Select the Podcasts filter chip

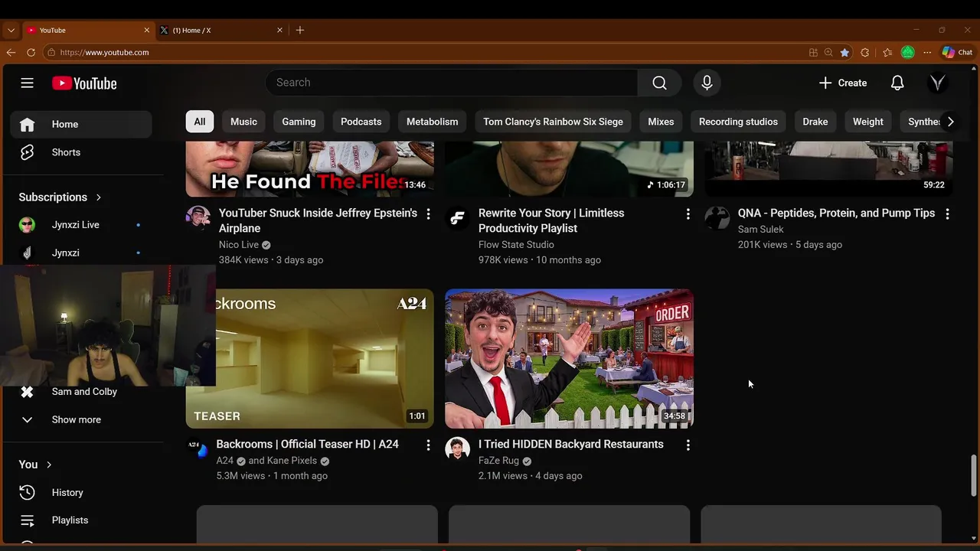click(x=361, y=122)
